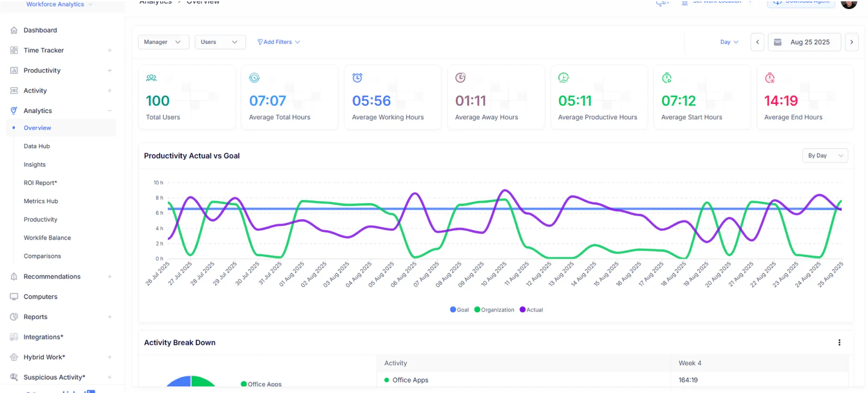Screen dimensions: 868x393
Task: Toggle the Actual series in chart legend
Action: [x=532, y=310]
